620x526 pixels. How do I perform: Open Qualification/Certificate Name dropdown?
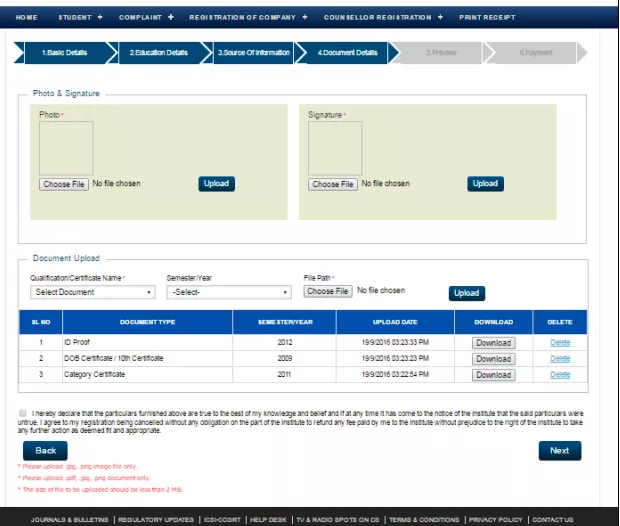93,292
